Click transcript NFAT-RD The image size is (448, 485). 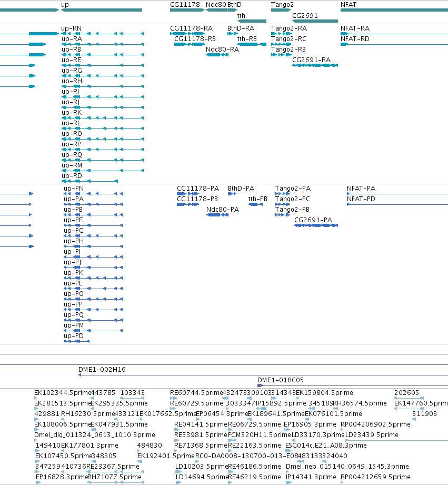pos(355,39)
